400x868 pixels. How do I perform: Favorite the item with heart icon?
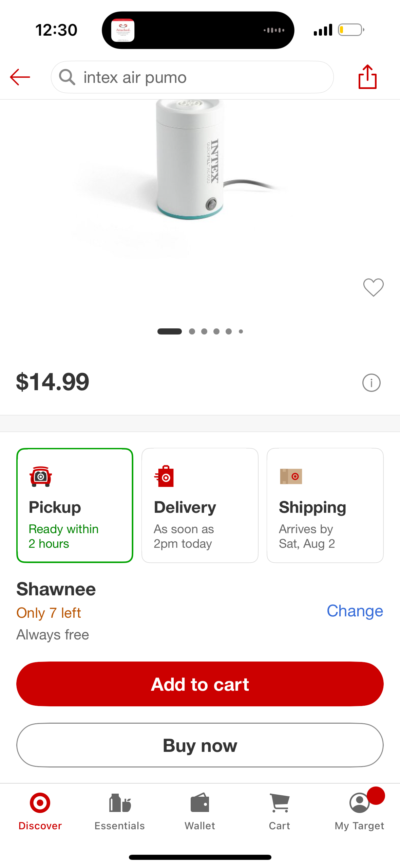[x=373, y=287]
